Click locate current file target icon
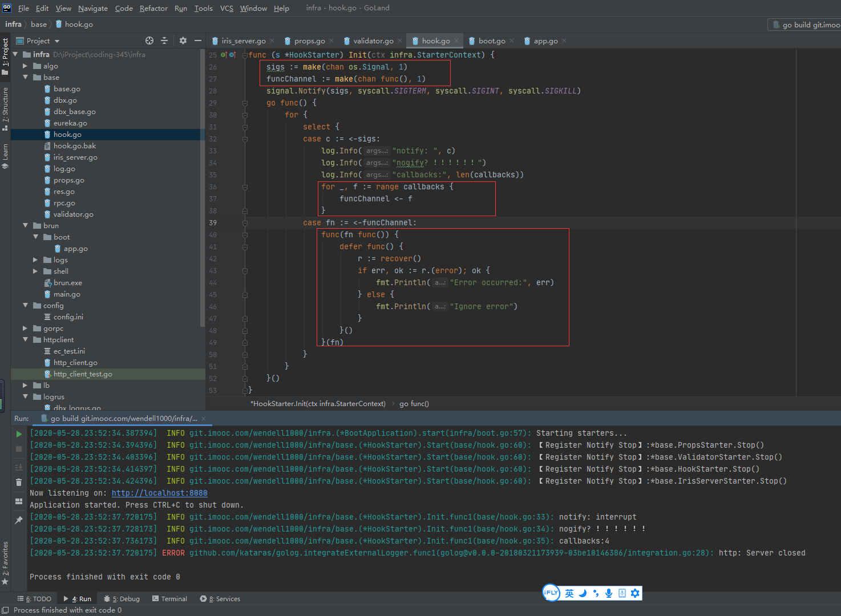This screenshot has width=841, height=616. point(149,41)
